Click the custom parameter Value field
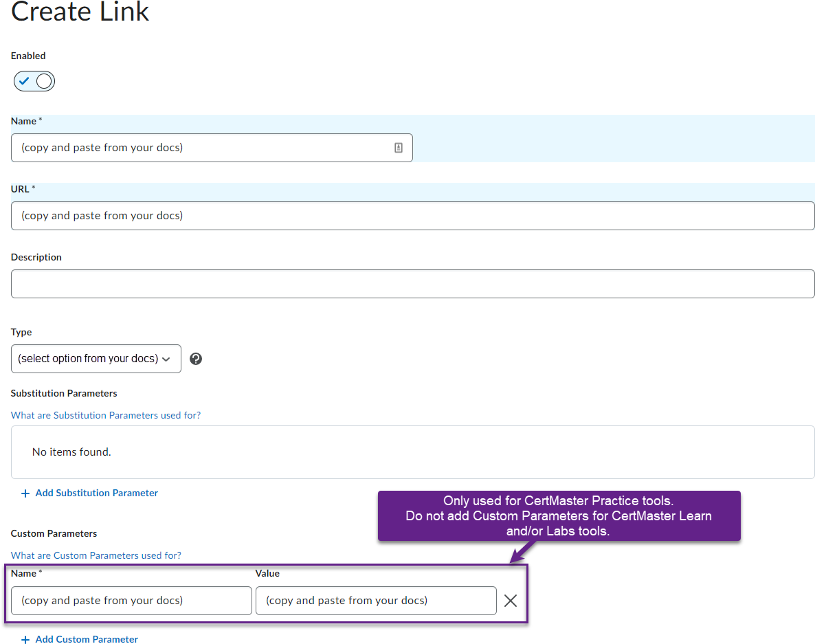 coord(376,601)
